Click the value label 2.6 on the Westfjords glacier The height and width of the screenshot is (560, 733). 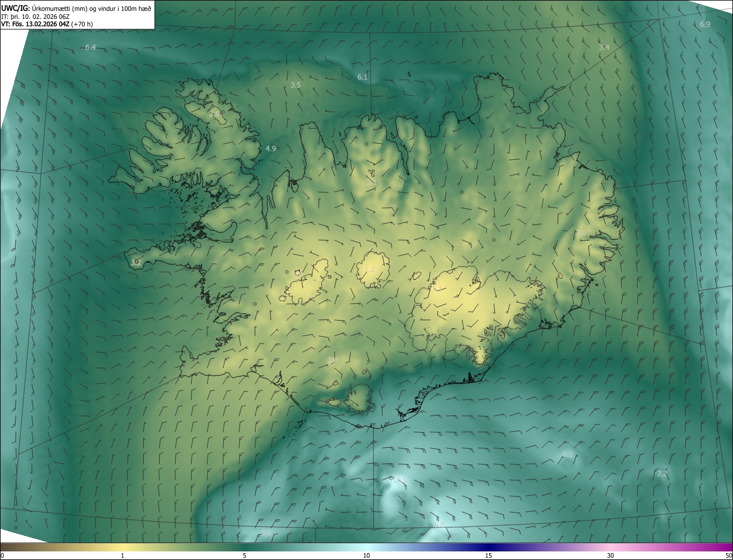click(x=215, y=114)
